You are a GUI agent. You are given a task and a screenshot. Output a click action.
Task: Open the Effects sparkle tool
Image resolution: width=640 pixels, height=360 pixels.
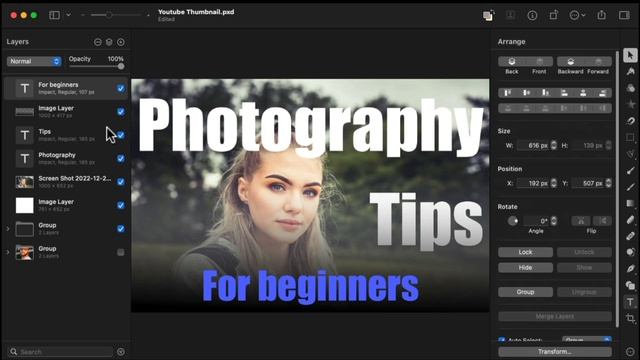[x=630, y=104]
